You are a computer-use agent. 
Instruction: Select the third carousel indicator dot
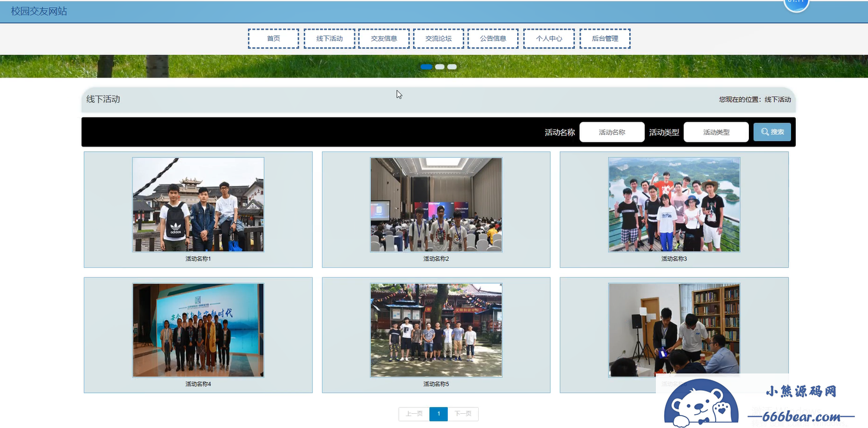coord(452,67)
